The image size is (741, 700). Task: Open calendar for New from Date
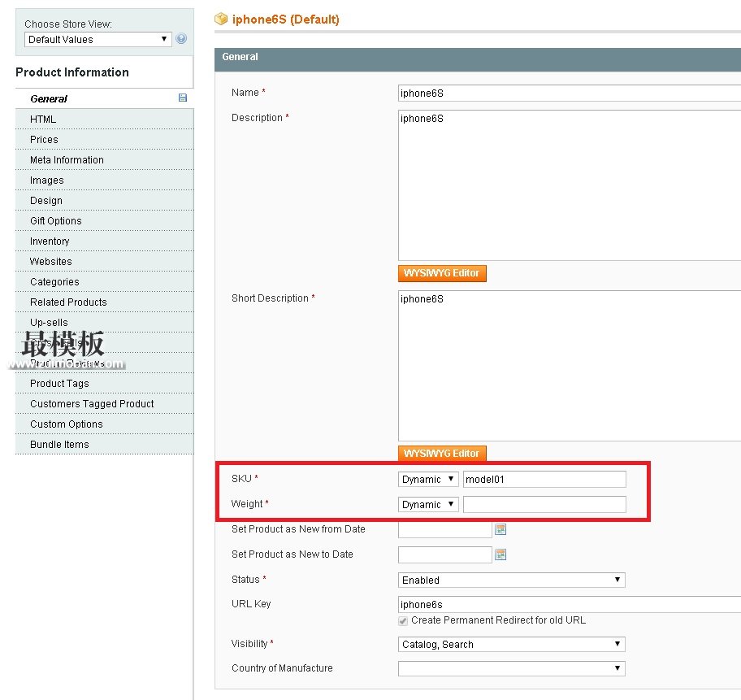point(500,529)
